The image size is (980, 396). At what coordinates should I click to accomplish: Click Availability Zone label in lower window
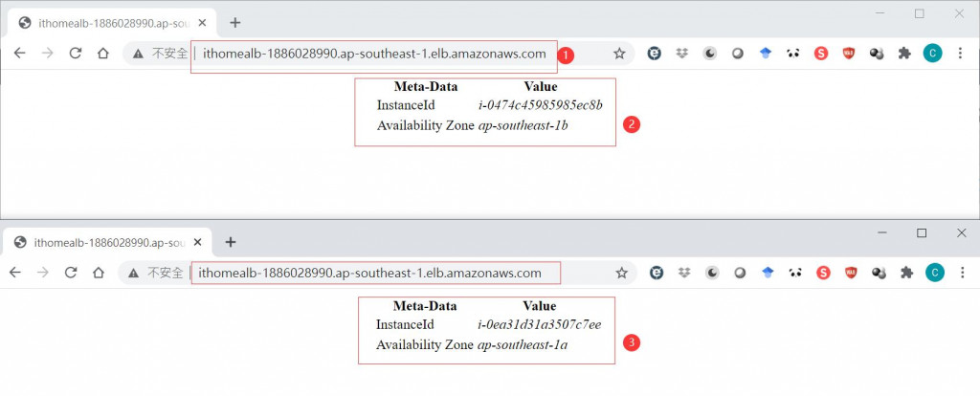pos(424,344)
